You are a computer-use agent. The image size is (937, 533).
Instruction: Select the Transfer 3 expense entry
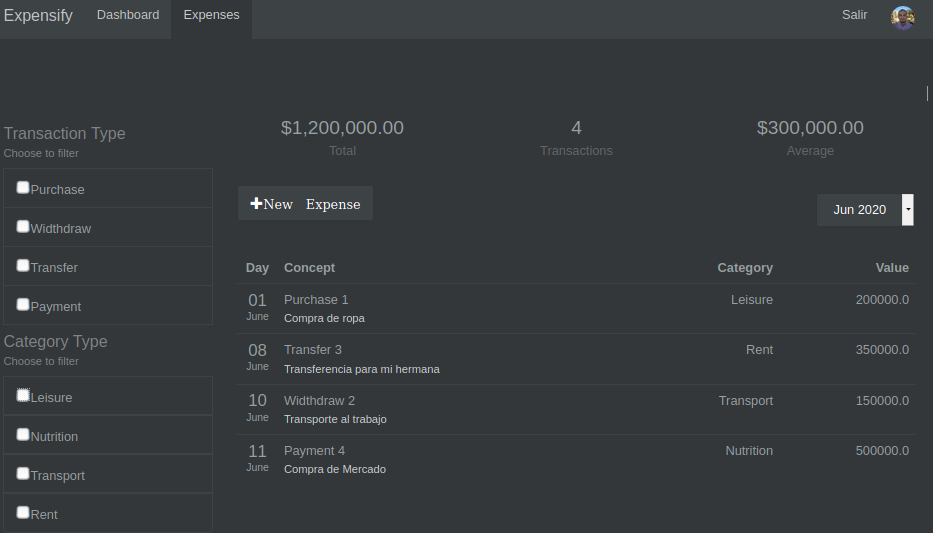(x=312, y=350)
